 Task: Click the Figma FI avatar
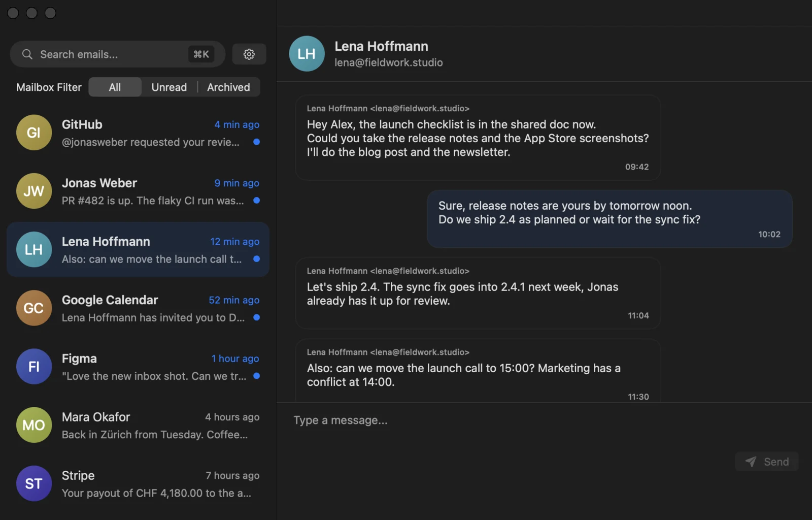[x=34, y=366]
